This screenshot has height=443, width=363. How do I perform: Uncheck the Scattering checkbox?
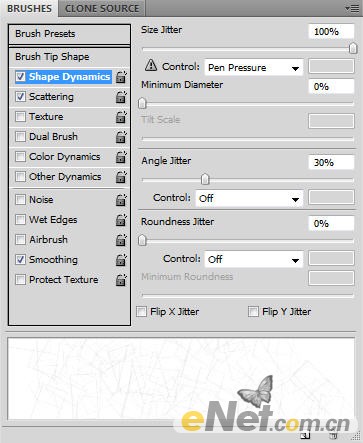click(20, 97)
